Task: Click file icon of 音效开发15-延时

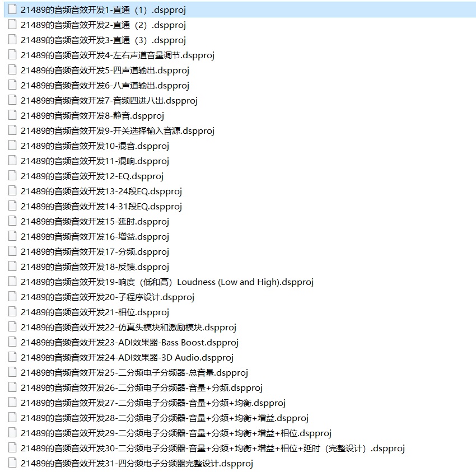Action: tap(12, 221)
